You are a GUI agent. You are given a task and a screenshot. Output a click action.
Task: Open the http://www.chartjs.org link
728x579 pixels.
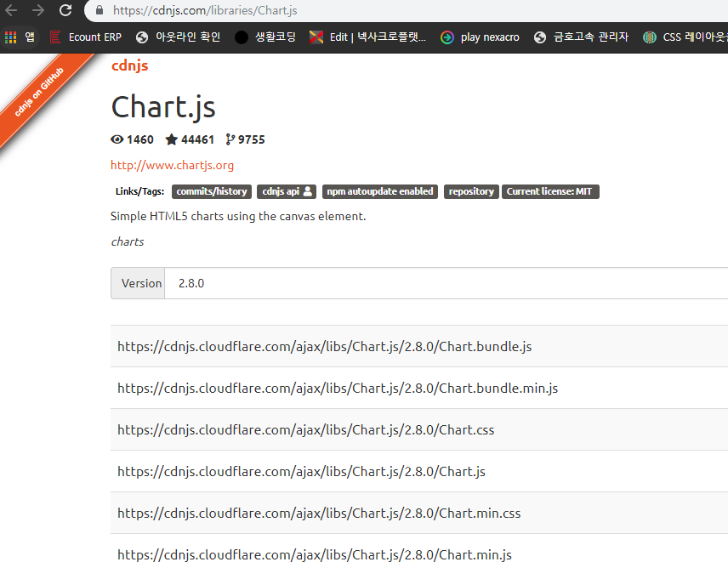pyautogui.click(x=173, y=165)
